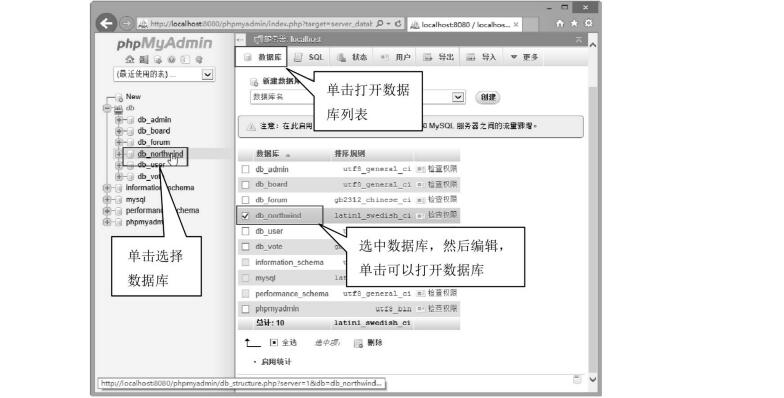Click the check privileges icon in db_board row
Viewport: 784px width, 398px height.
(x=421, y=185)
